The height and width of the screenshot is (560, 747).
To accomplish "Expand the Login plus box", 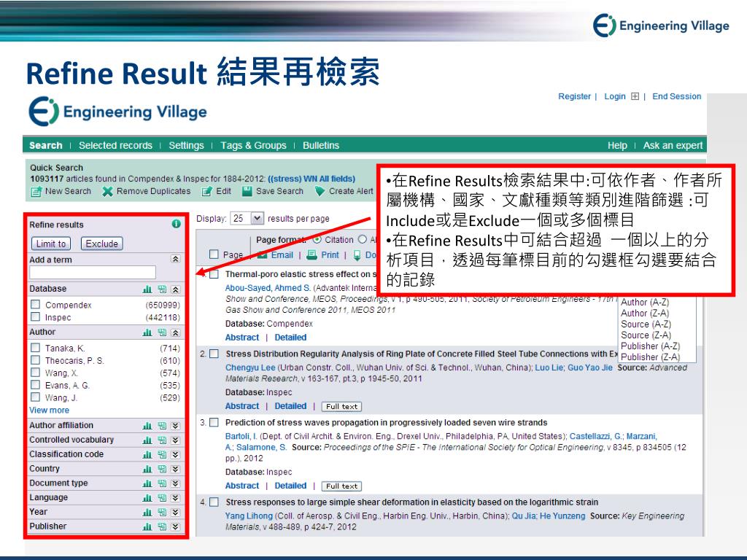I will click(x=635, y=96).
